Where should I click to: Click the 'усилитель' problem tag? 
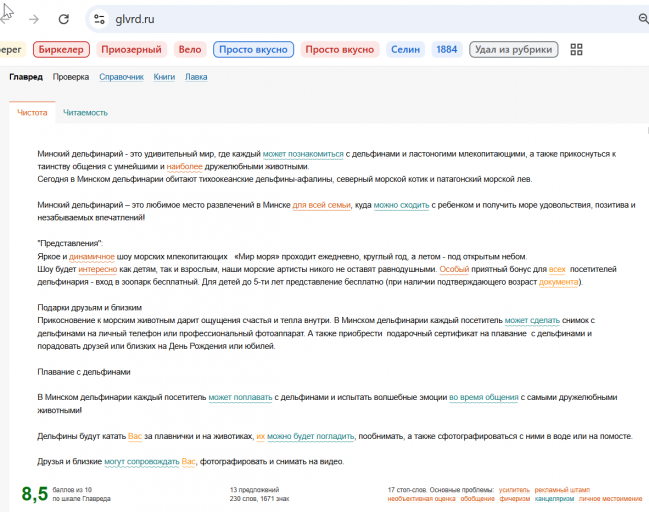point(514,490)
